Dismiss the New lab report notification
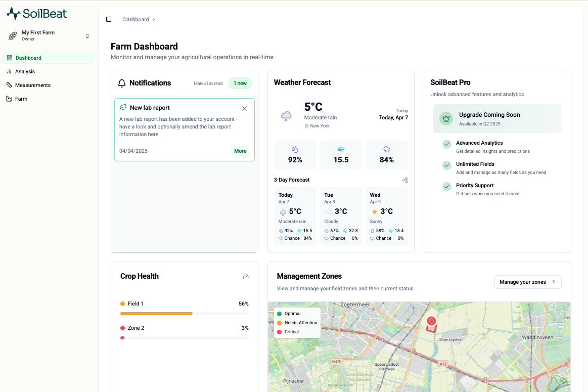 245,108
